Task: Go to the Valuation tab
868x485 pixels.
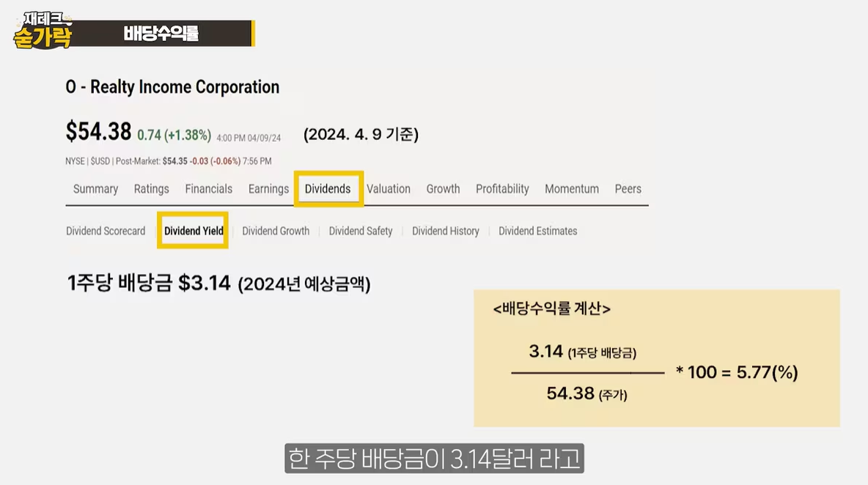Action: [x=389, y=189]
